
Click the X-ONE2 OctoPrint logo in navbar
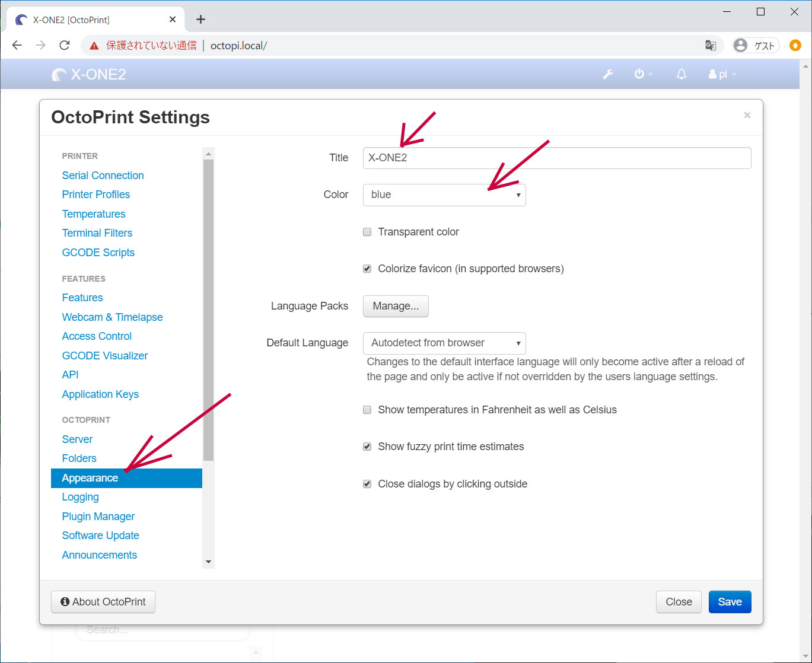click(x=89, y=74)
